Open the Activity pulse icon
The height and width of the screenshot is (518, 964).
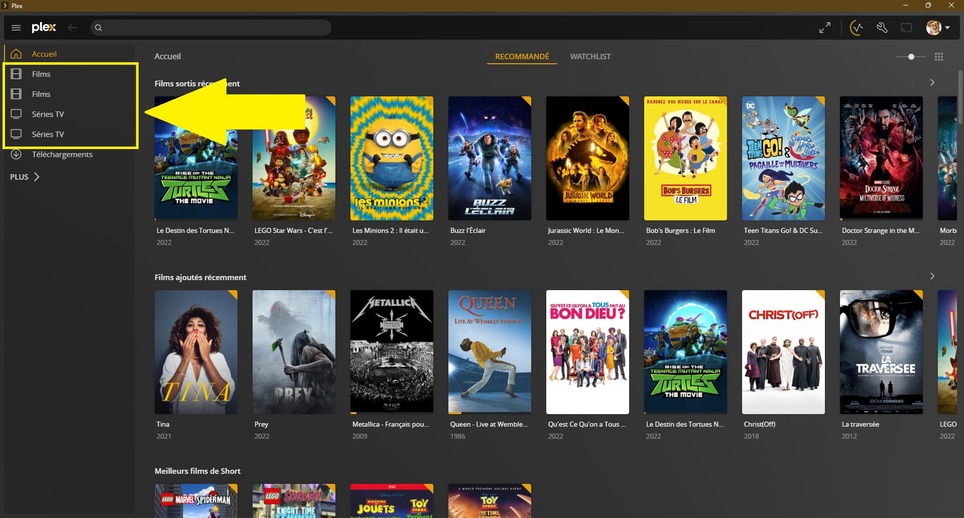pyautogui.click(x=856, y=28)
